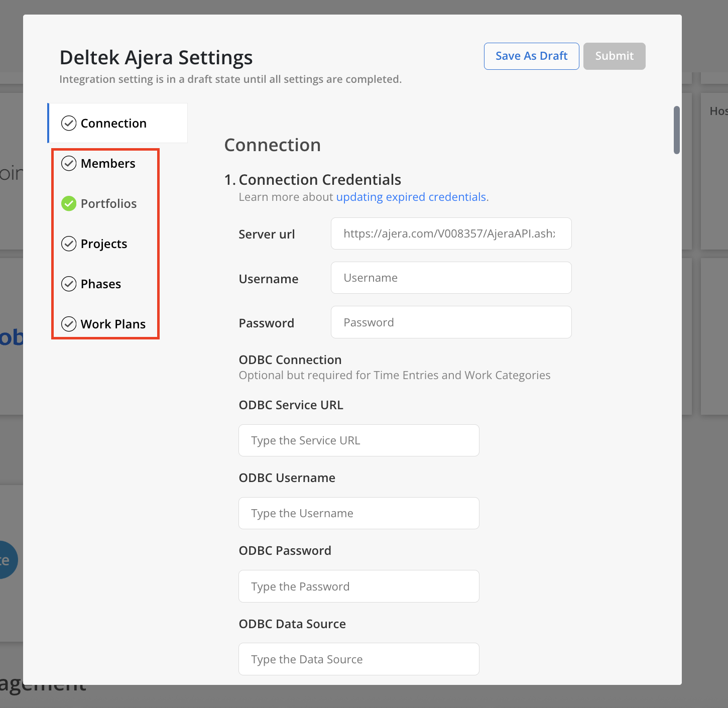The height and width of the screenshot is (708, 728).
Task: Open the updating expired credentials link
Action: pos(411,197)
